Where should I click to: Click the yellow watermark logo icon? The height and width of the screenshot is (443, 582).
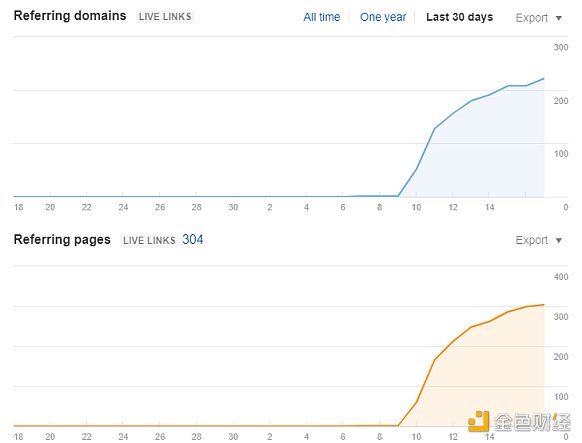pyautogui.click(x=478, y=421)
